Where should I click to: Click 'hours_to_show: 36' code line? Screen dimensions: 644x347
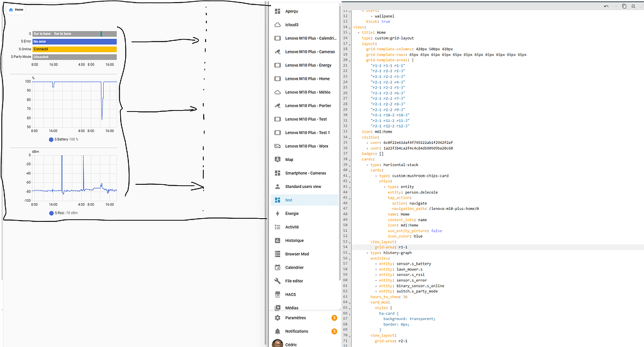click(389, 297)
